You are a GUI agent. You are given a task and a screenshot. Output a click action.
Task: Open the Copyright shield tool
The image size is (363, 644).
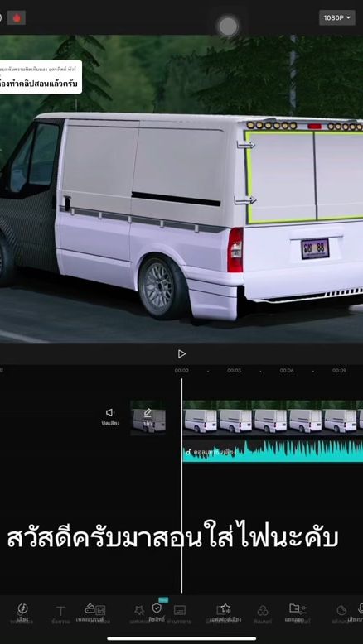click(157, 608)
